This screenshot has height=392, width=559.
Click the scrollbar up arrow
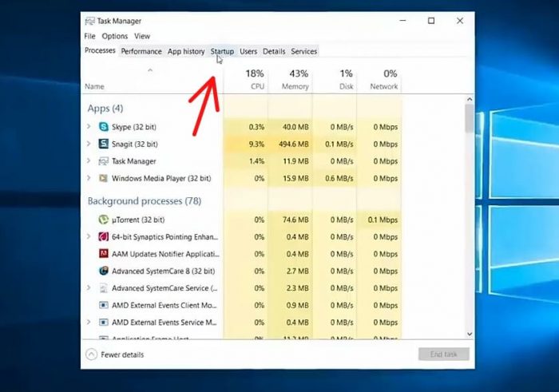pos(470,99)
